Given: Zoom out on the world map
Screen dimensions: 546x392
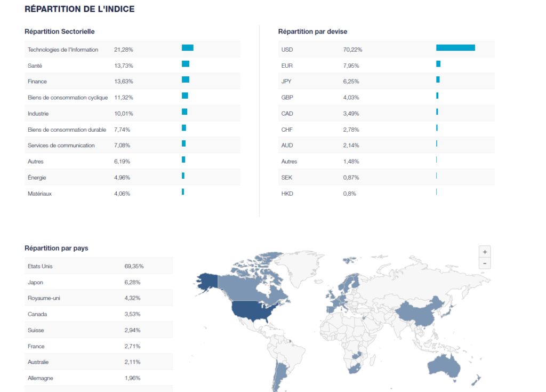Looking at the screenshot, I should click(484, 263).
